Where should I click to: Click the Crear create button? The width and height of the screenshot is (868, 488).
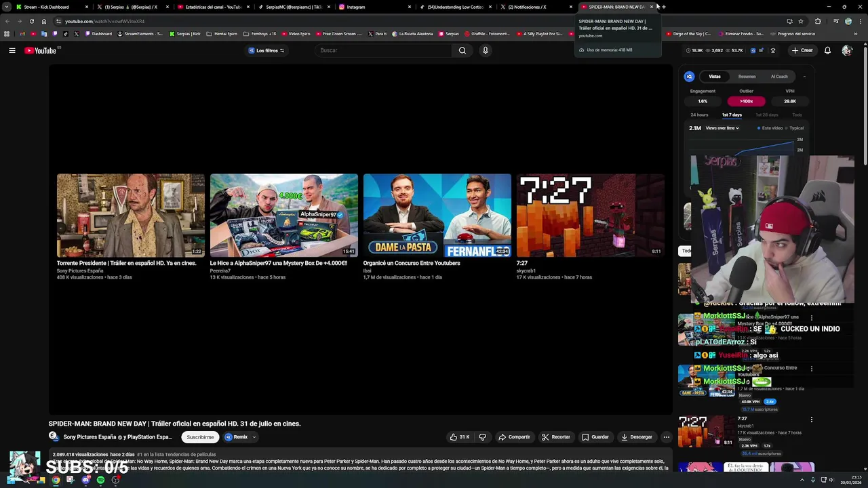pyautogui.click(x=802, y=50)
